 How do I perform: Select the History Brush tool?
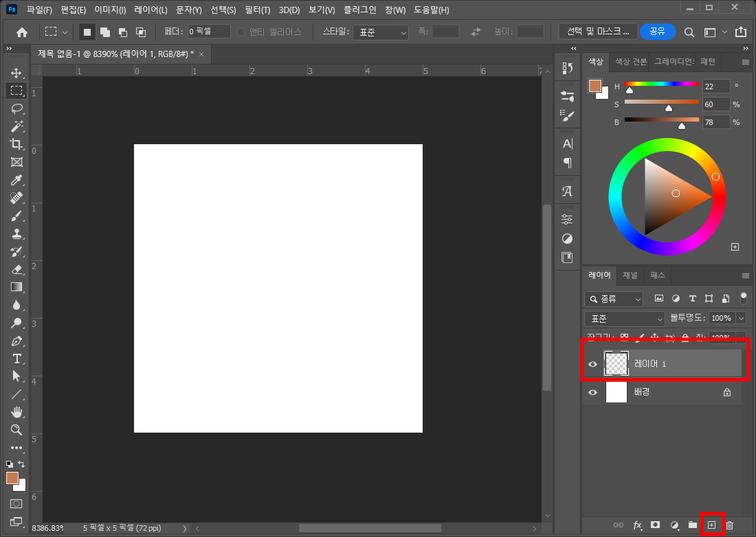point(16,252)
